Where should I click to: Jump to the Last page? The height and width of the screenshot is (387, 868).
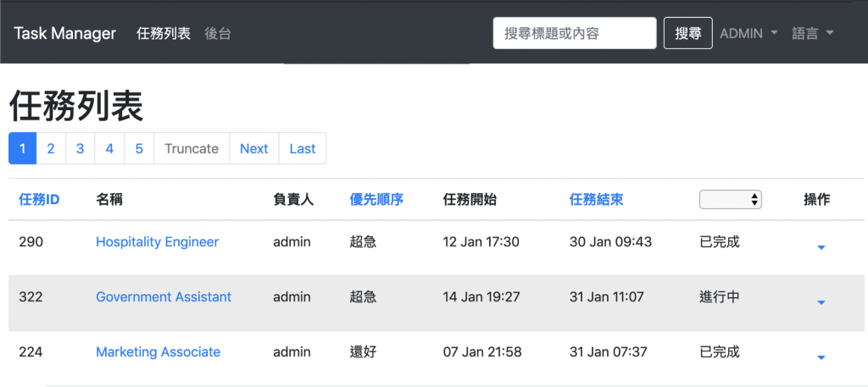click(302, 149)
